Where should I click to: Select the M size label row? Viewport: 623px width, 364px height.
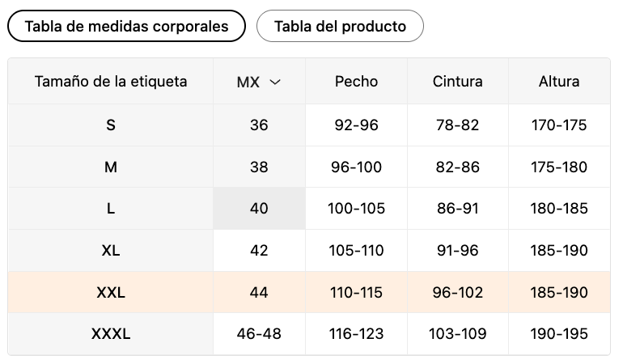point(111,167)
